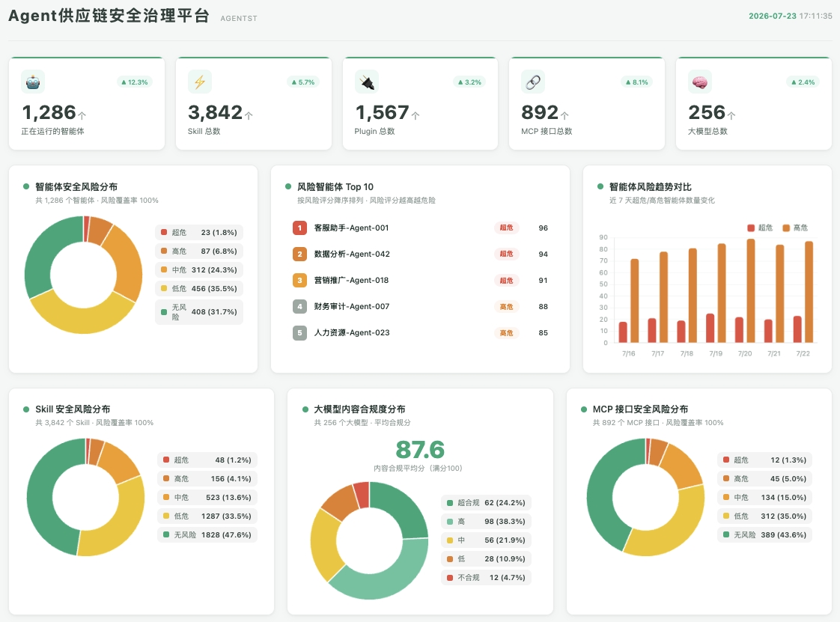
Task: Toggle 无风险 1828 legend entry in Skill chart
Action: tap(207, 534)
